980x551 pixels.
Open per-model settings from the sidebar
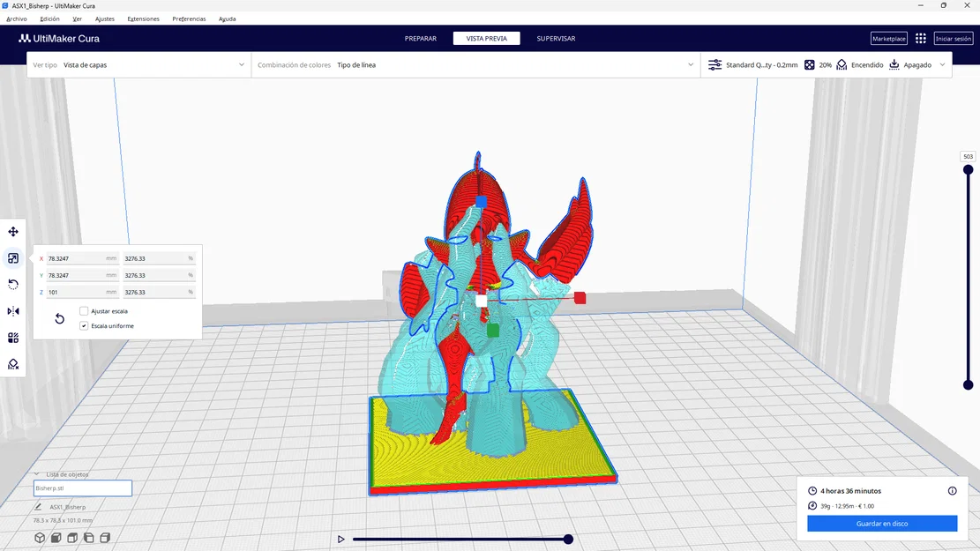(12, 337)
